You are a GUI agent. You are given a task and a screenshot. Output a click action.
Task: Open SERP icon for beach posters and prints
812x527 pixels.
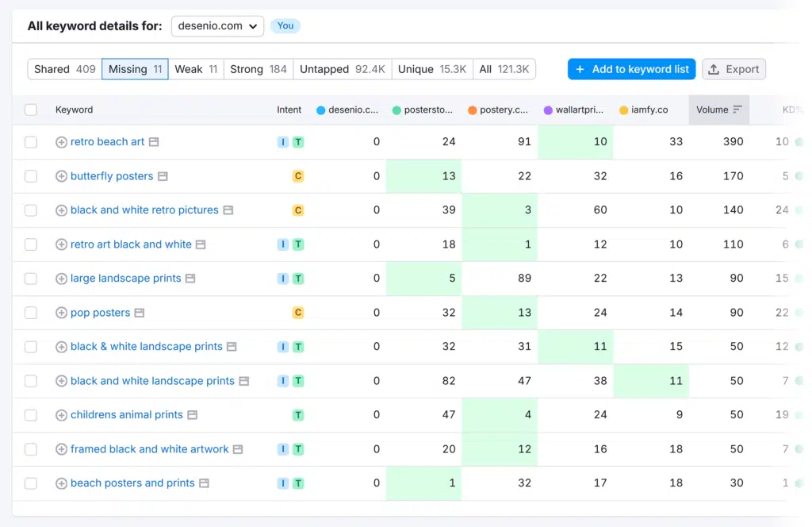point(204,483)
